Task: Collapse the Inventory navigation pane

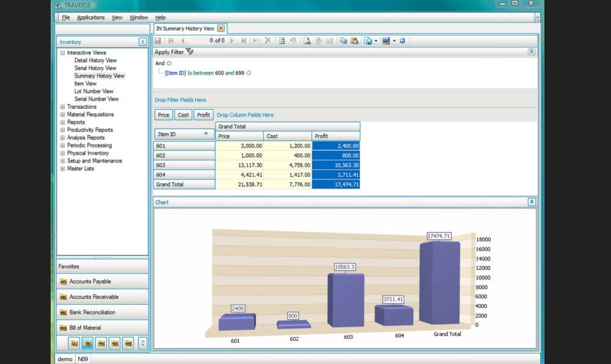Action: 143,42
